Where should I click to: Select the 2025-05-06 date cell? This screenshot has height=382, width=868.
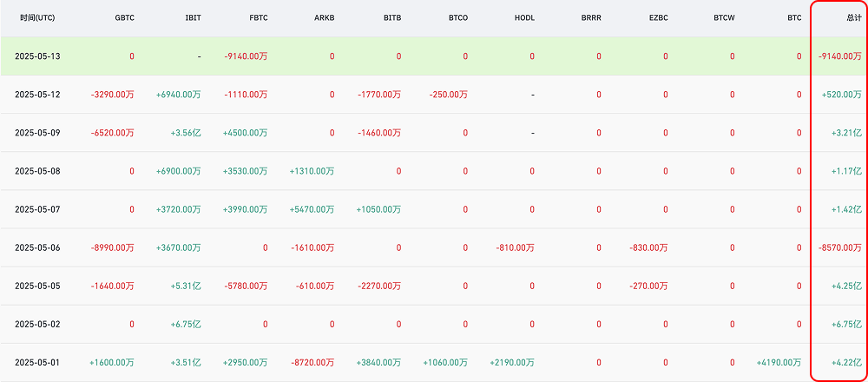pyautogui.click(x=37, y=248)
